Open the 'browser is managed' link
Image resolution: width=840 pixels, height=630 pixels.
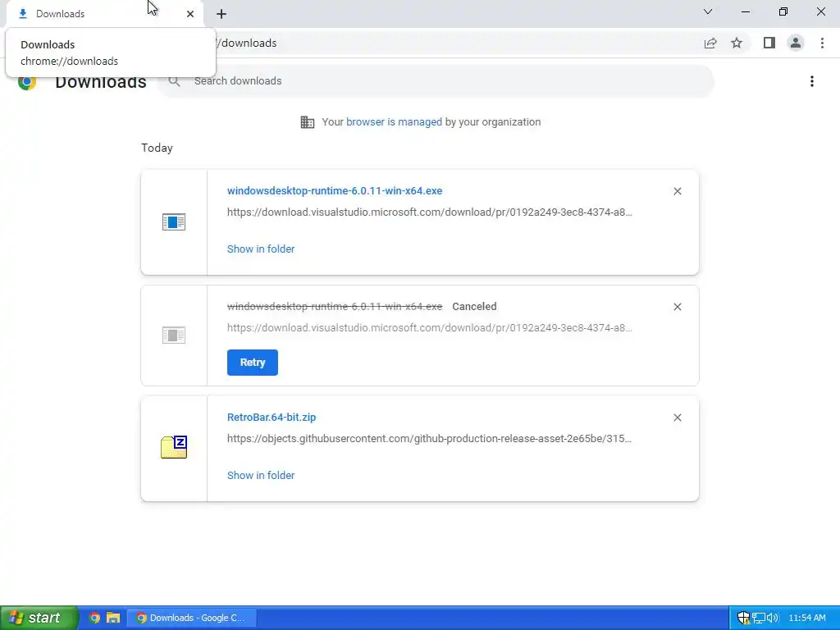click(x=394, y=121)
